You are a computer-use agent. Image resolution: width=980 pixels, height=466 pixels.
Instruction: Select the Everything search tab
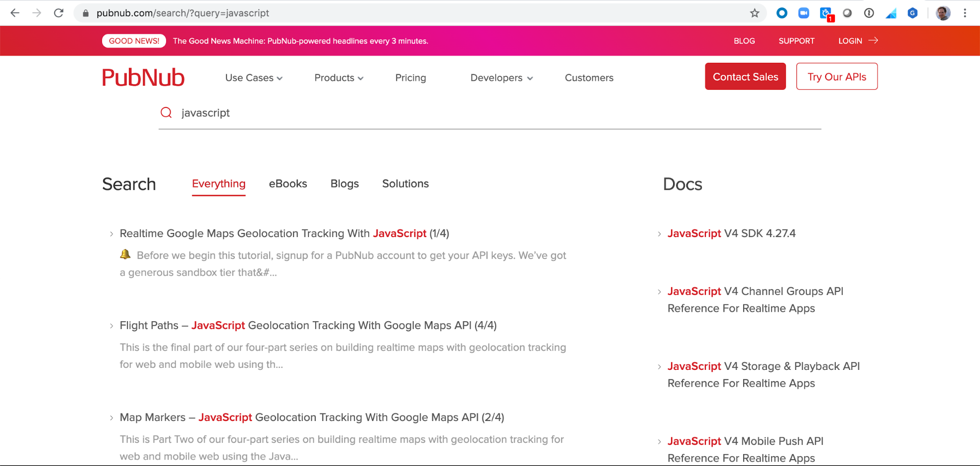[x=219, y=184]
